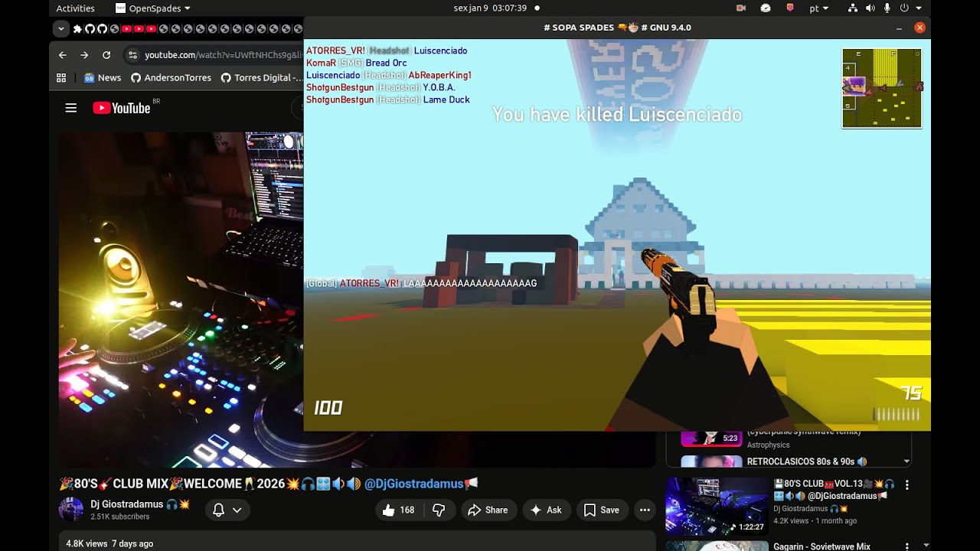
Task: Open the YouTube hamburger guide menu
Action: click(71, 108)
